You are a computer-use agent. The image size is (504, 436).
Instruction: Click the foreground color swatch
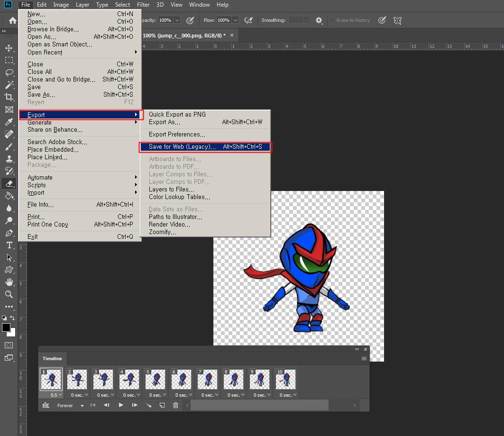[6, 327]
